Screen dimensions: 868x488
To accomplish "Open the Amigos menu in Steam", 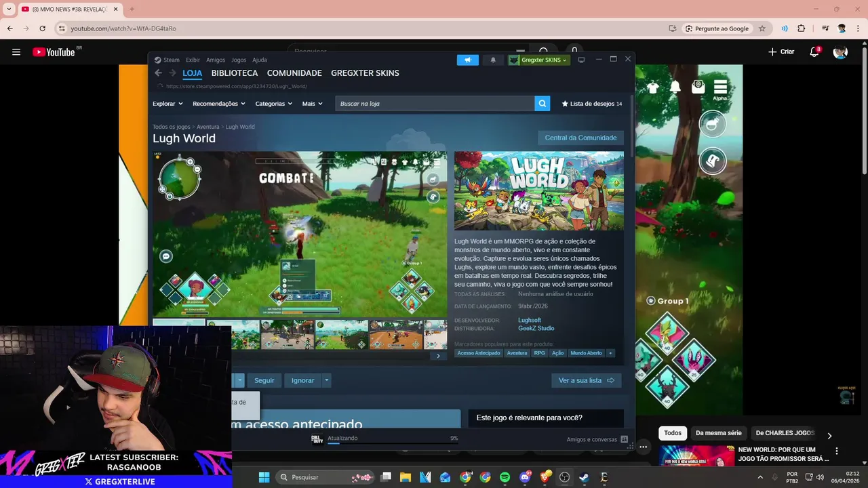I will point(216,60).
